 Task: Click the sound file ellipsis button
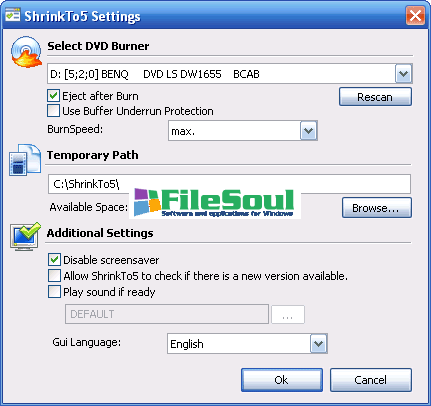(288, 314)
